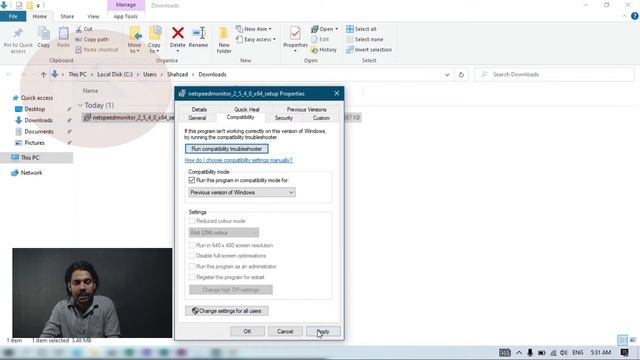Open Documents in navigation pane
The height and width of the screenshot is (360, 640).
34,131
